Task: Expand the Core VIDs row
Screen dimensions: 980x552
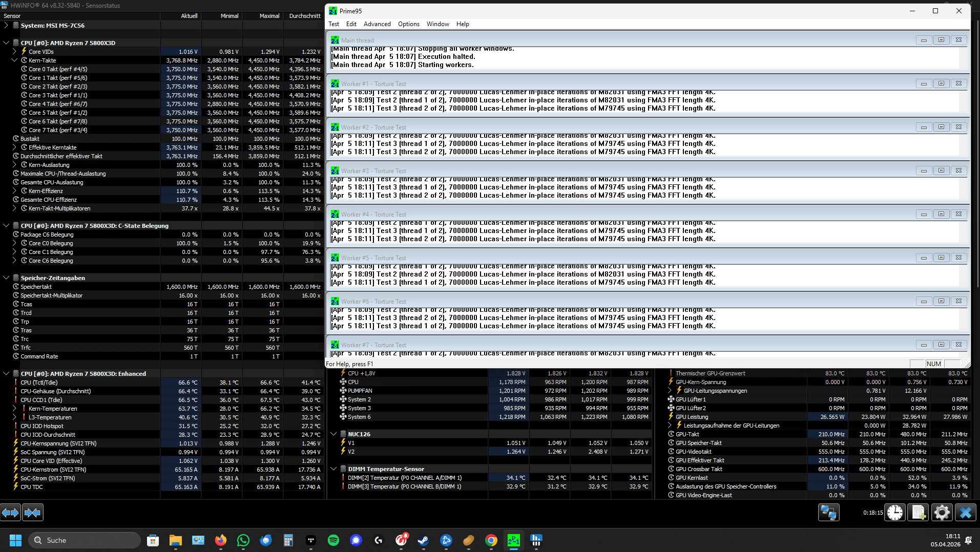Action: [14, 51]
